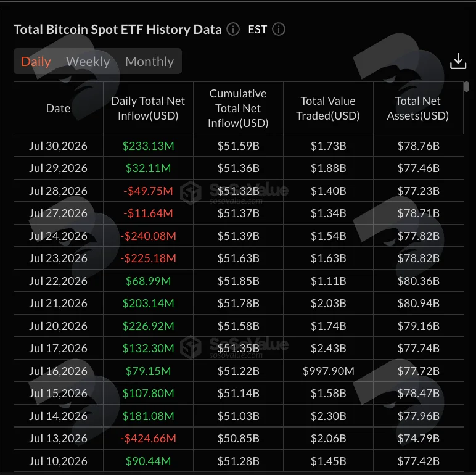The image size is (476, 475).
Task: Click Cumulative Total Net Inflow header
Action: [x=238, y=109]
